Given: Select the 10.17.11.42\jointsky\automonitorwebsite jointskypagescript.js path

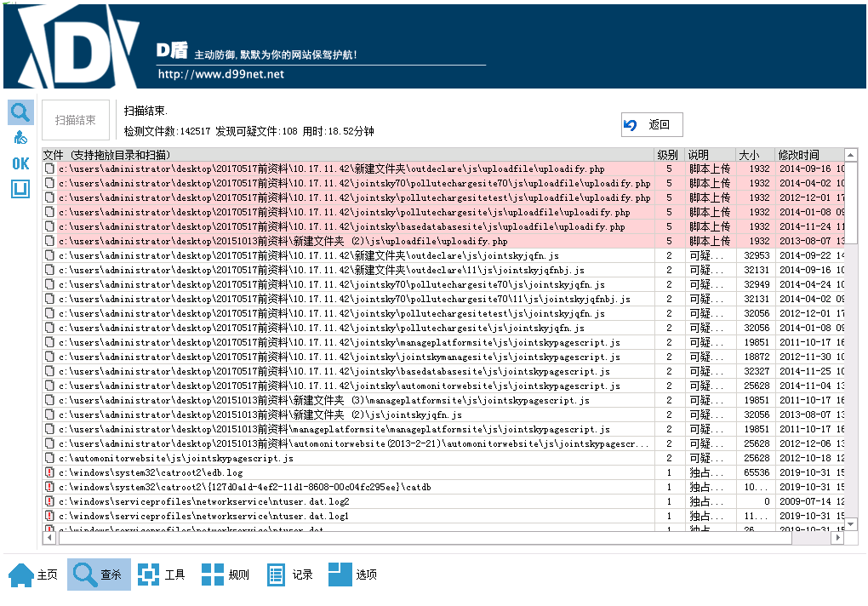Looking at the screenshot, I should [340, 386].
